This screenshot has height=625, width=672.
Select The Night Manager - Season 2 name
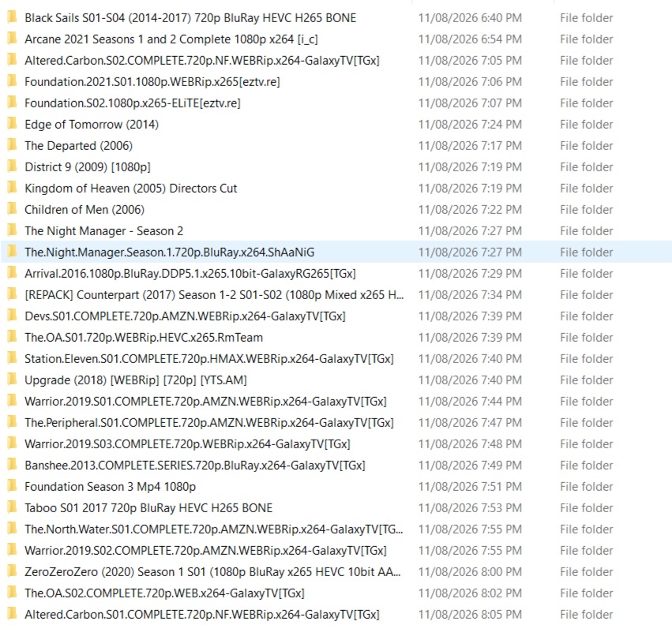103,231
